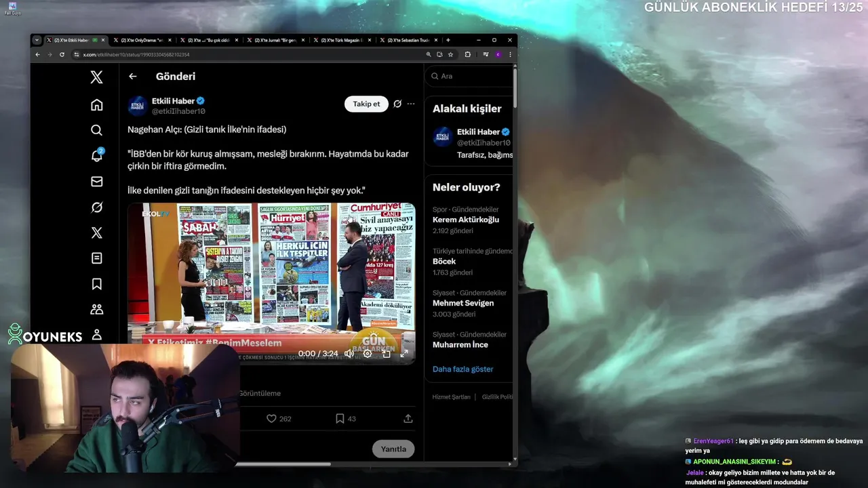The height and width of the screenshot is (488, 868).
Task: Open Böcek trending topic
Action: pyautogui.click(x=473, y=262)
